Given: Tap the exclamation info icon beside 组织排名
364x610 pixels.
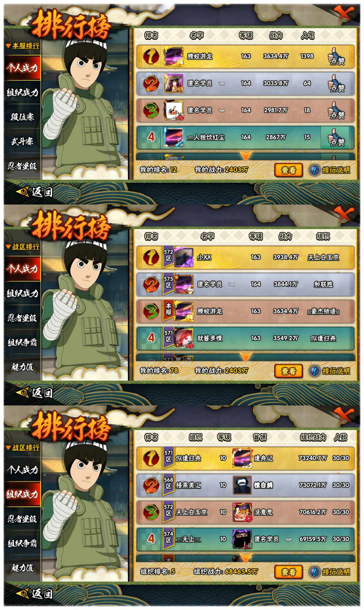Looking at the screenshot, I should pos(314,572).
